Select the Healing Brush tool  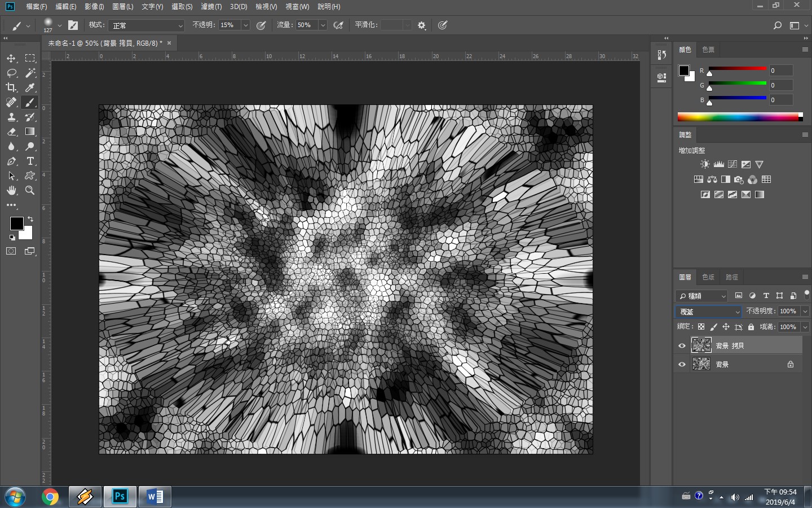point(11,102)
